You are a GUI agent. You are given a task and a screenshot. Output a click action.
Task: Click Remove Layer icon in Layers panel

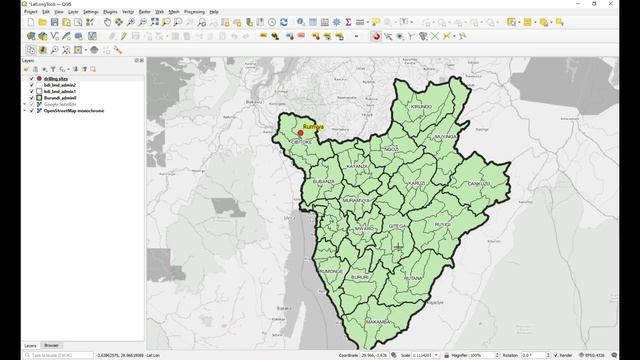(93, 69)
